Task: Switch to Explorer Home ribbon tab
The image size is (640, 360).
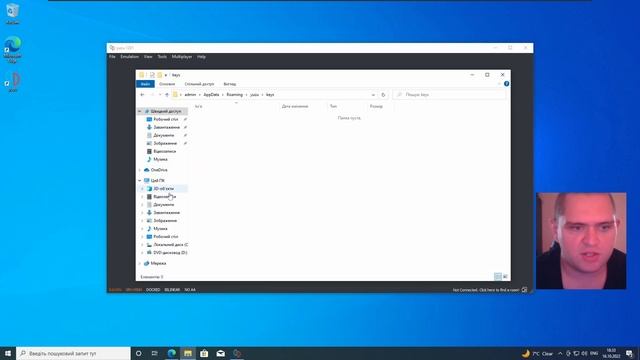Action: click(167, 84)
